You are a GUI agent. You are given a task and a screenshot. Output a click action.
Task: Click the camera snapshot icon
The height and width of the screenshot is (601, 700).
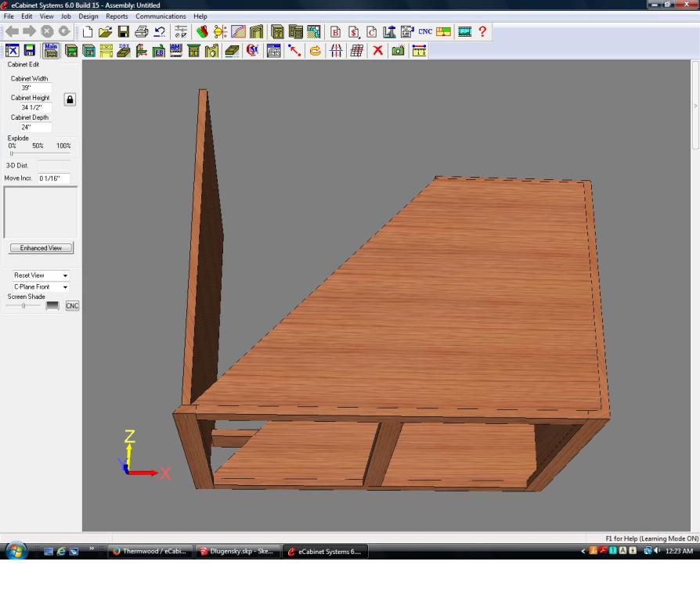click(x=398, y=51)
